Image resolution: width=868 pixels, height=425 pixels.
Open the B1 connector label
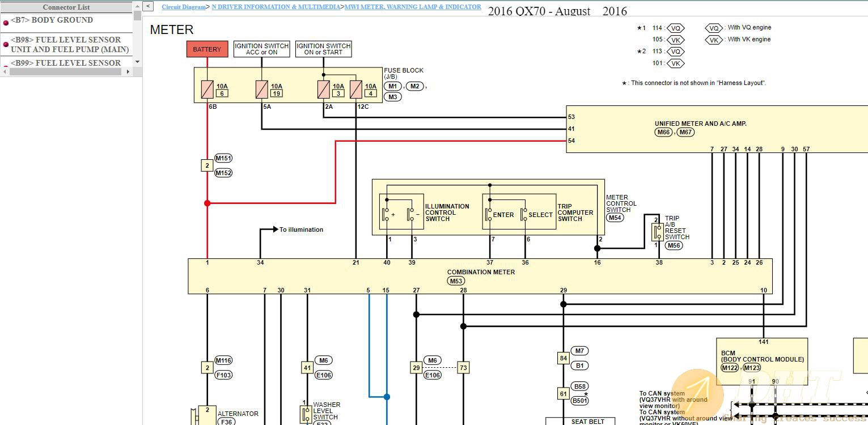[x=579, y=365]
